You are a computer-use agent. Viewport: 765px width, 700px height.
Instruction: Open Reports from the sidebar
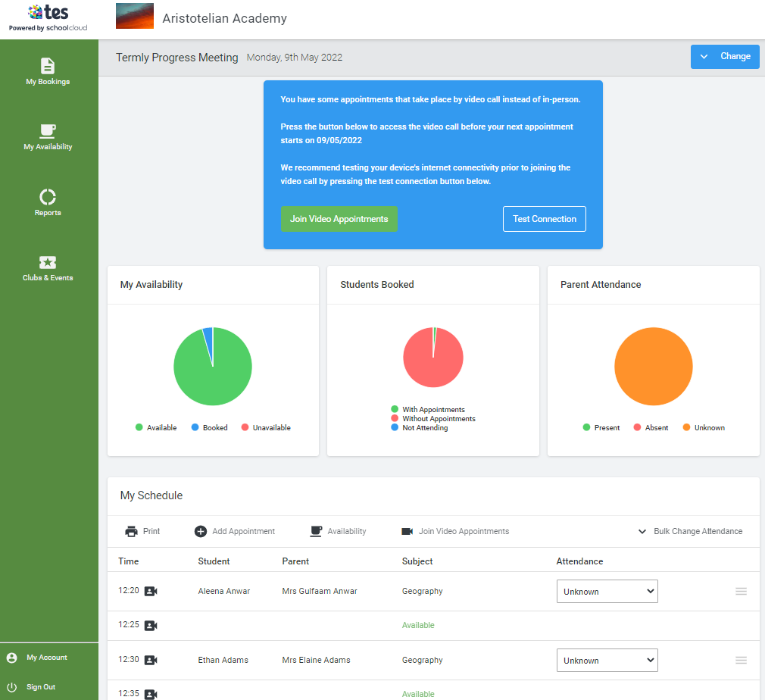48,202
